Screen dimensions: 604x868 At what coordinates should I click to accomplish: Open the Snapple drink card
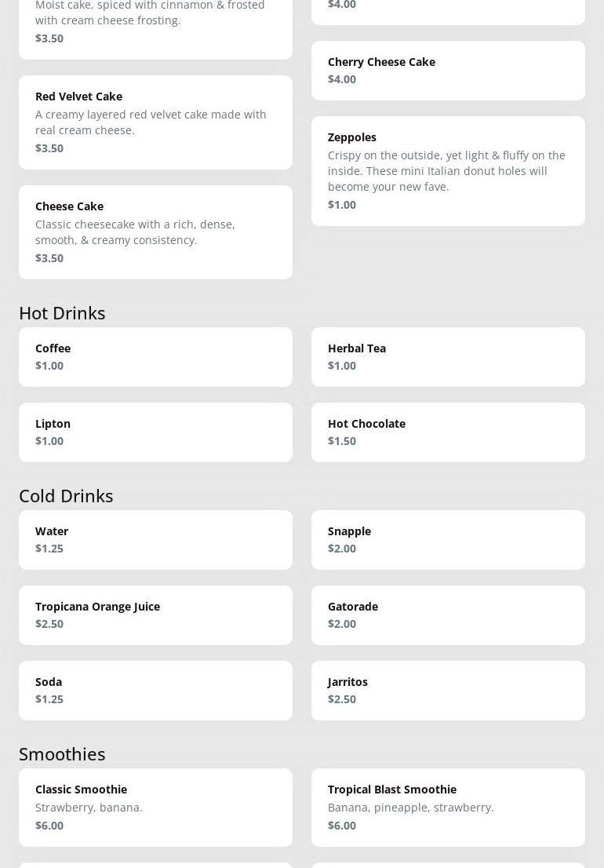[448, 540]
